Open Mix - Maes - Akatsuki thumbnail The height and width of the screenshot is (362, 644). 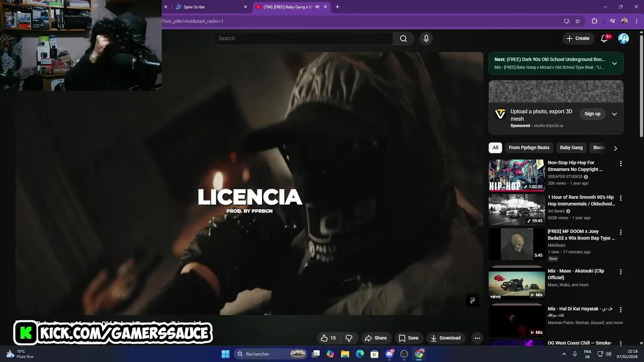click(516, 284)
